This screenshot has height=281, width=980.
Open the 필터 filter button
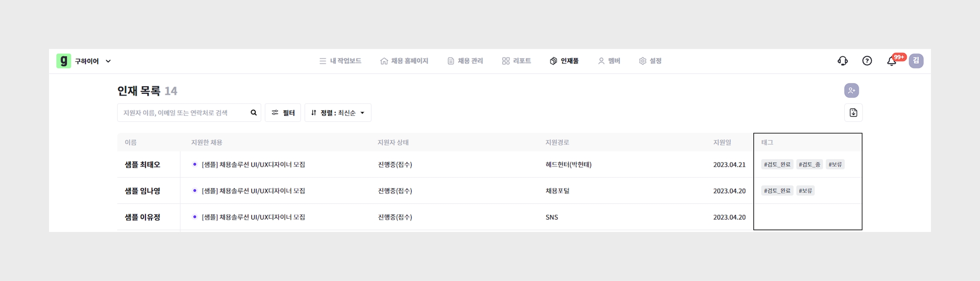pos(283,113)
